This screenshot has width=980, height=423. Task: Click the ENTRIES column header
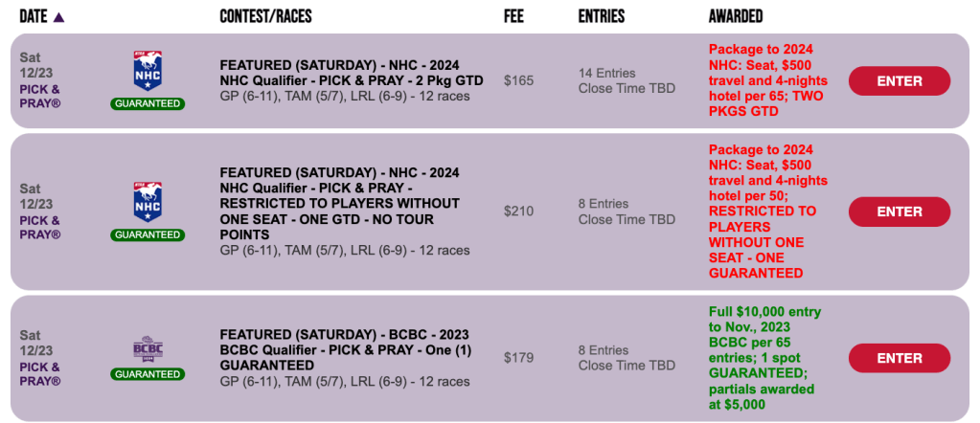601,16
